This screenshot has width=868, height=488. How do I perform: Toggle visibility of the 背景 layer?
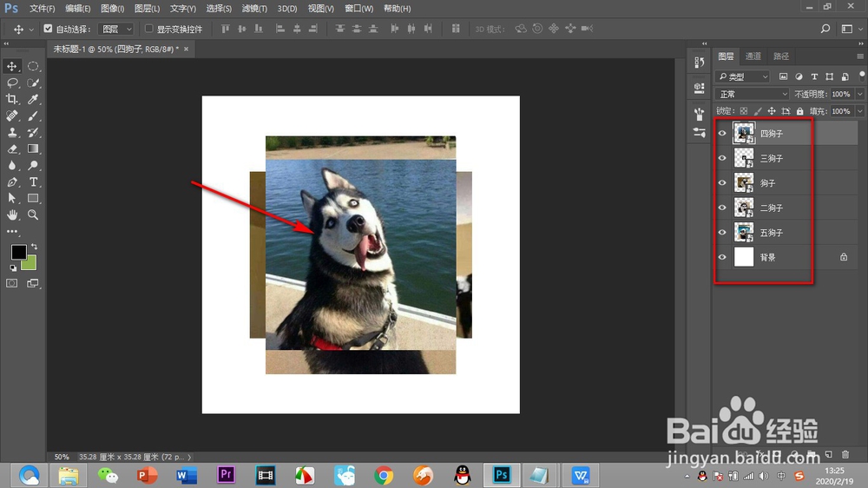point(722,257)
